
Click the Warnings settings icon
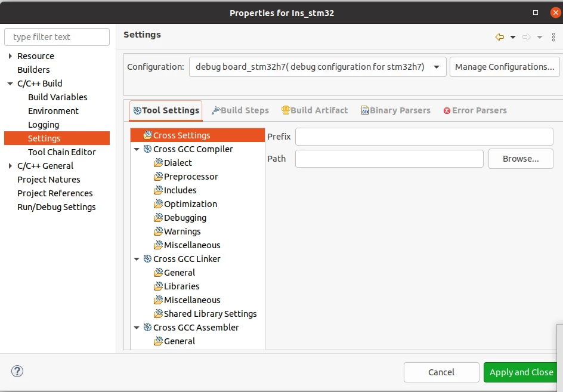point(159,232)
